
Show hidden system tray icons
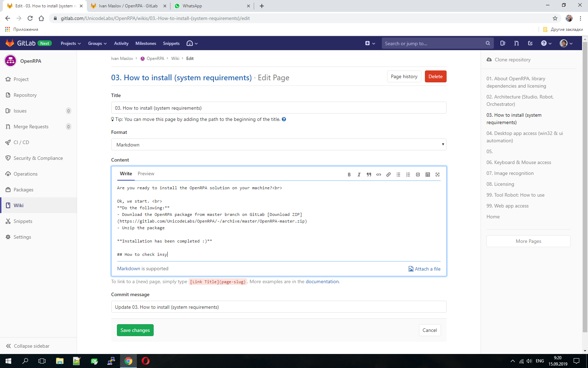(513, 361)
